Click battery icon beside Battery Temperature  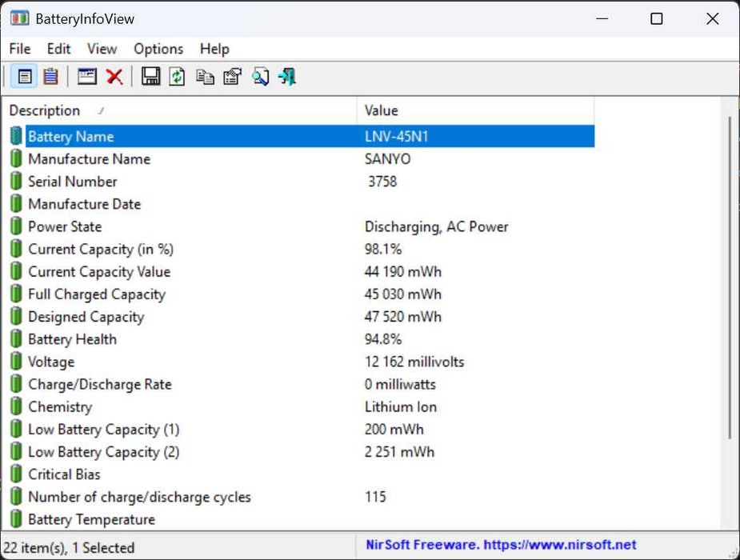(16, 519)
